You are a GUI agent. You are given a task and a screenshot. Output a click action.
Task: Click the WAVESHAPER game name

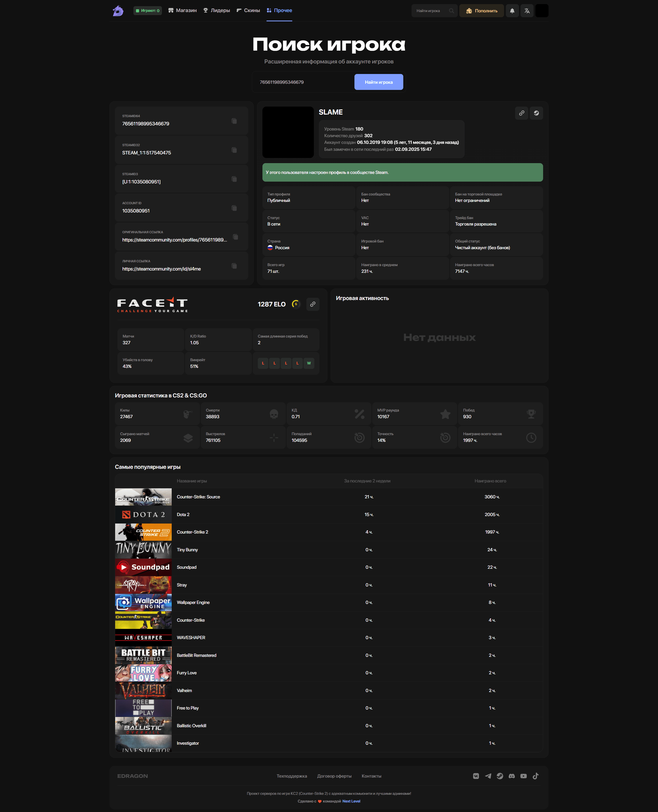(x=191, y=638)
